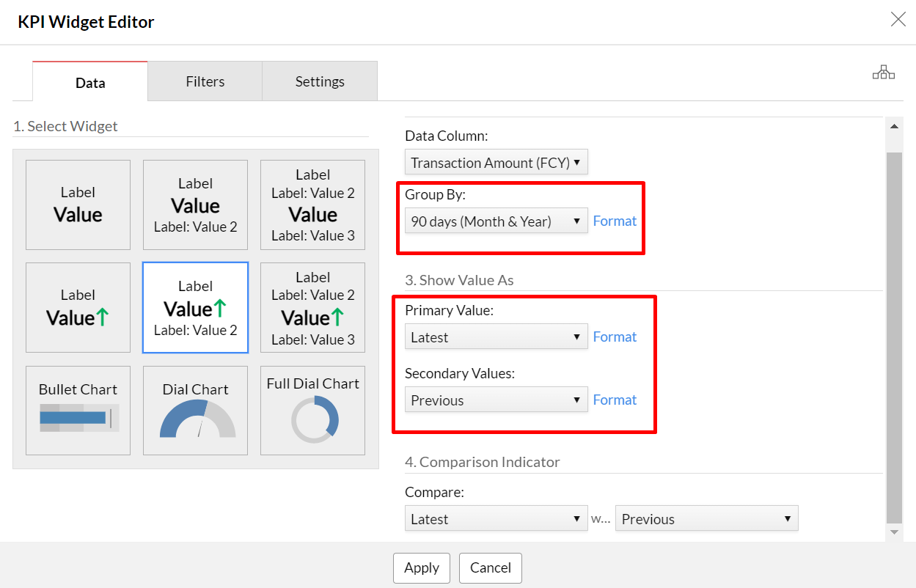
Task: Choose trend widget with two secondary values
Action: point(312,307)
